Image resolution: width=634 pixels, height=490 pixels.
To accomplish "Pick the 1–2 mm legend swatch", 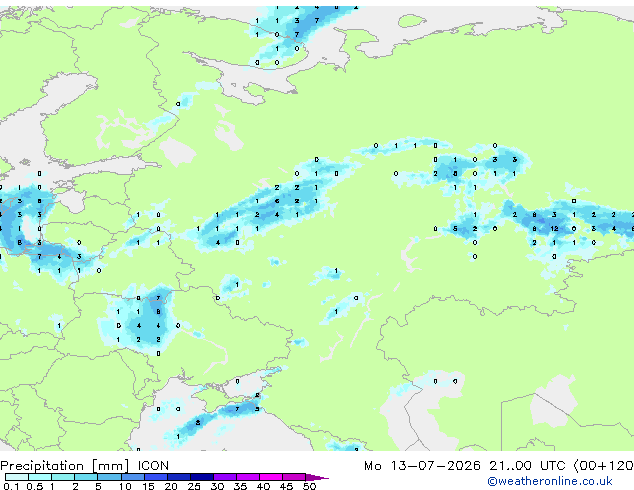I will point(63,477).
